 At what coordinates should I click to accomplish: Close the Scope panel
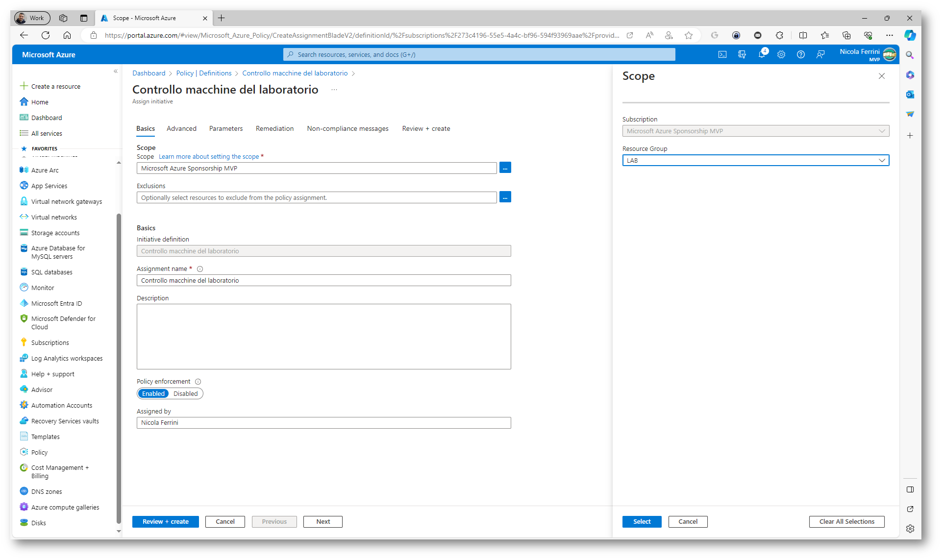[881, 76]
